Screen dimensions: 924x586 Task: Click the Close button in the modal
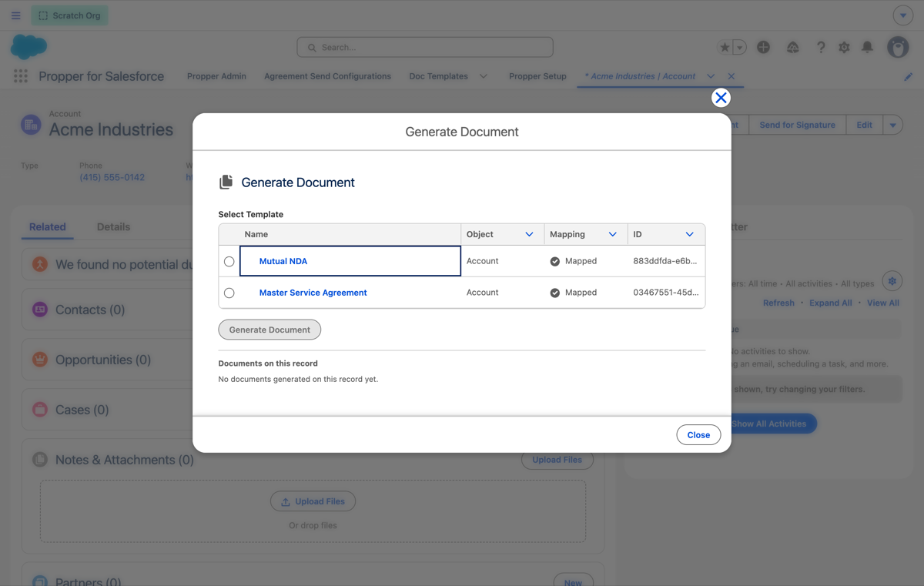pos(698,435)
